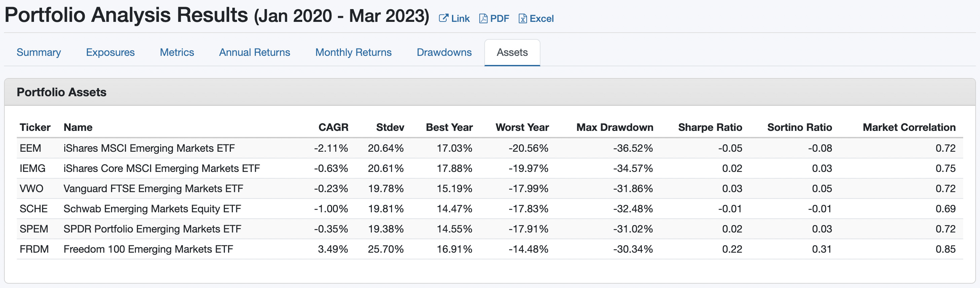Click the Name column header
The image size is (980, 288).
tap(78, 127)
